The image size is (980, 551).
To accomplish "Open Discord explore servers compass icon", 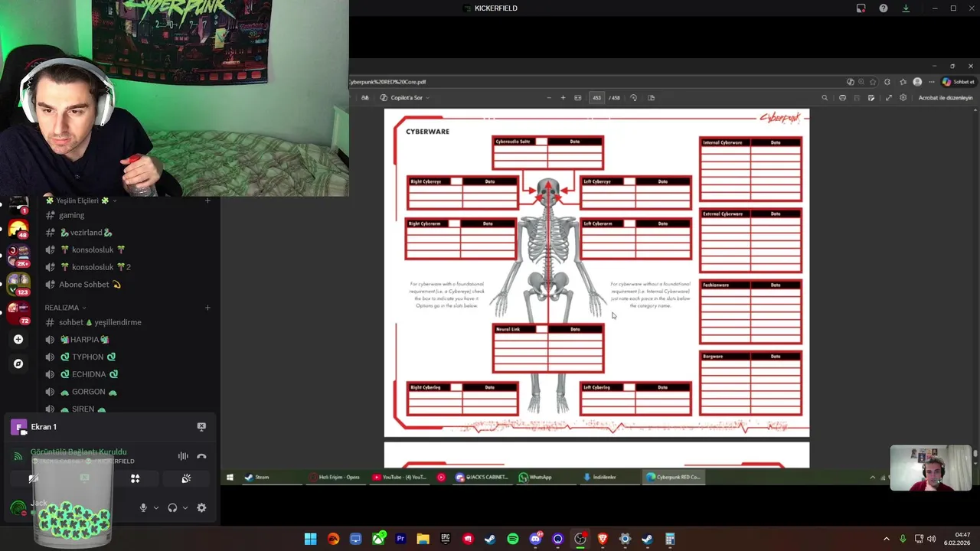I will coord(18,364).
